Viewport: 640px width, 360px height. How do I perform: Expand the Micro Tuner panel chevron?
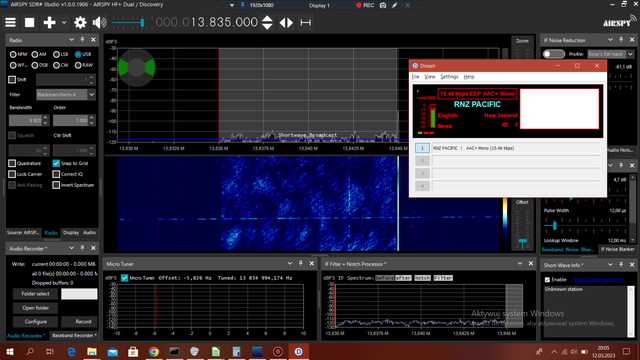pyautogui.click(x=290, y=263)
